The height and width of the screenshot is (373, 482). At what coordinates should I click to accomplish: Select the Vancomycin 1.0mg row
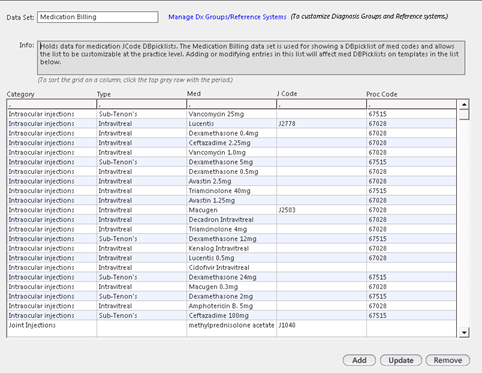[x=232, y=153]
